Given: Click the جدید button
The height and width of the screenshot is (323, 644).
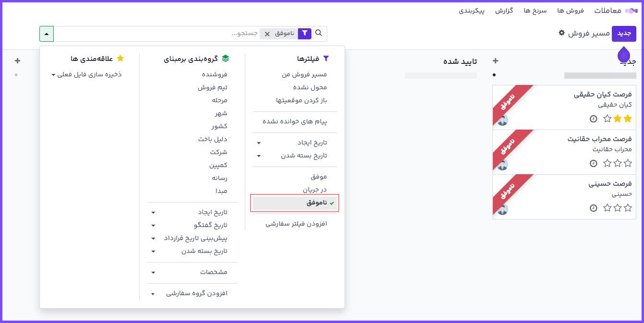Looking at the screenshot, I should tap(623, 34).
